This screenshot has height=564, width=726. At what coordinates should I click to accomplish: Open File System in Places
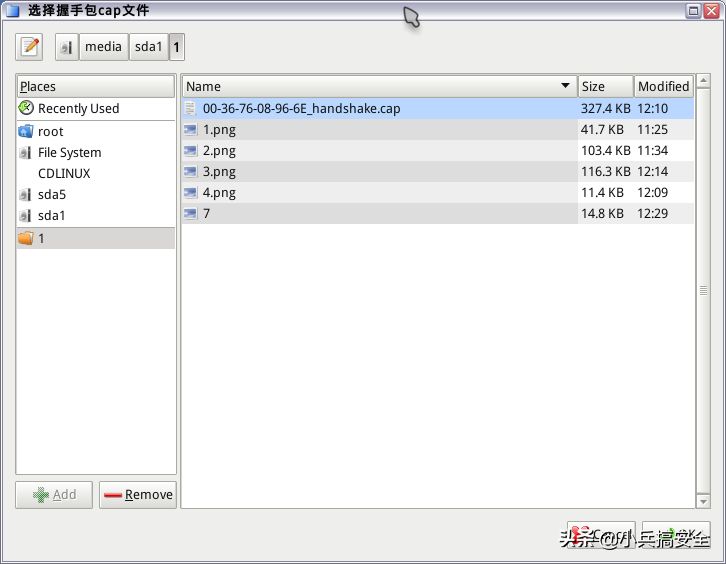pos(96,152)
